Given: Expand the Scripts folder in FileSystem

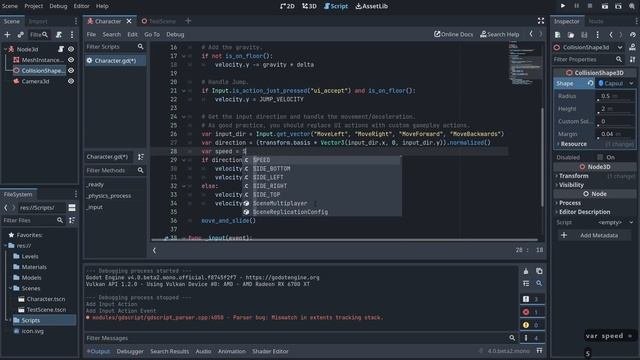Looking at the screenshot, I should click(x=10, y=320).
